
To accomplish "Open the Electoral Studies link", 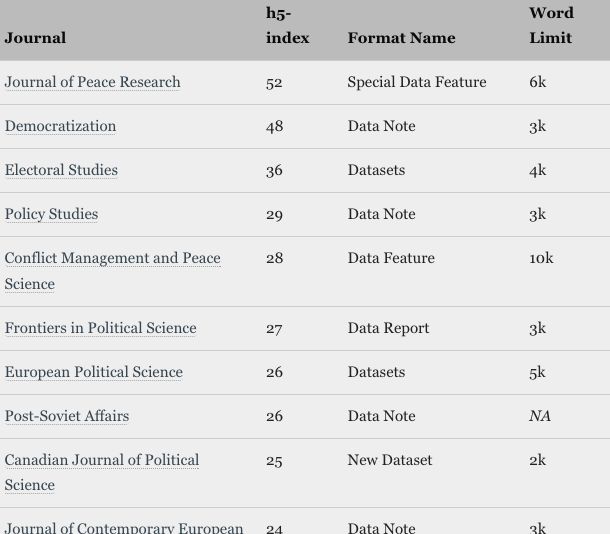I will pyautogui.click(x=61, y=170).
